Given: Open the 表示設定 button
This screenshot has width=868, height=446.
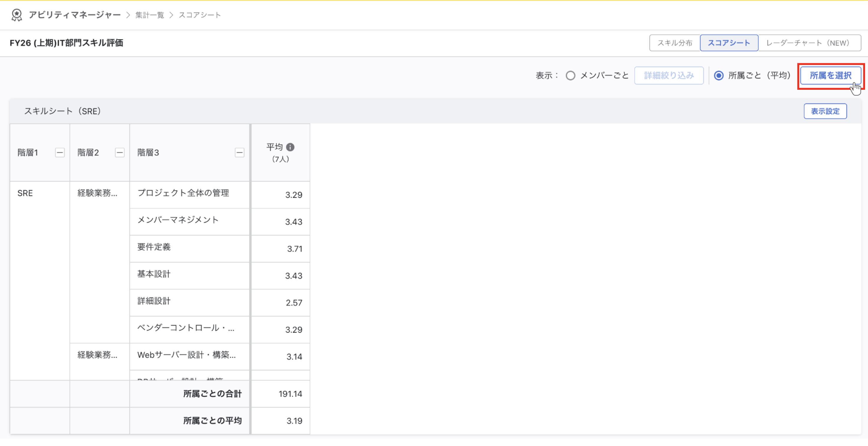Looking at the screenshot, I should pos(825,111).
